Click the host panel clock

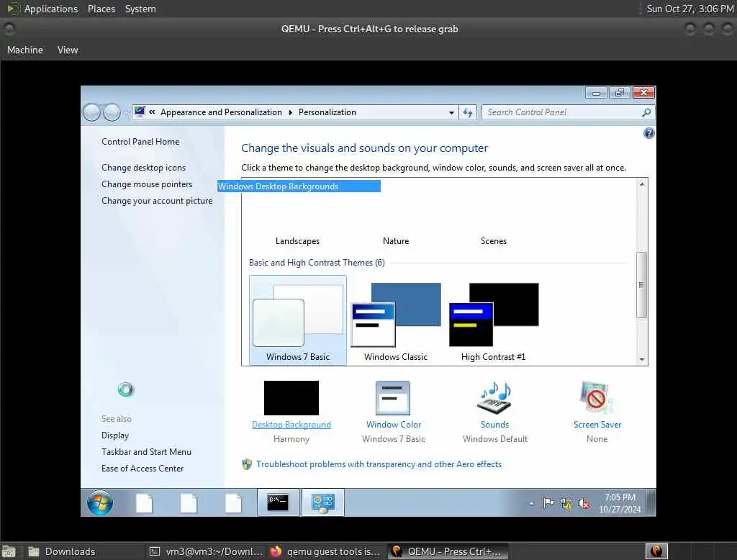point(690,9)
